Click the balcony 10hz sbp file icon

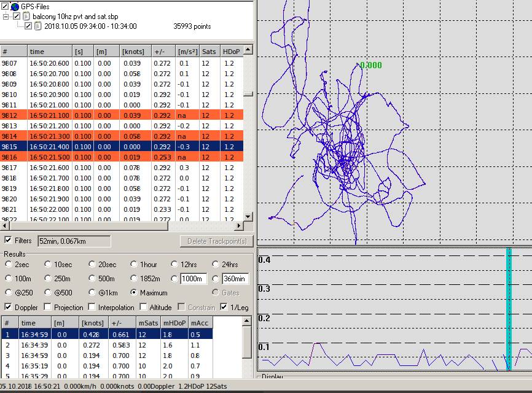point(26,17)
